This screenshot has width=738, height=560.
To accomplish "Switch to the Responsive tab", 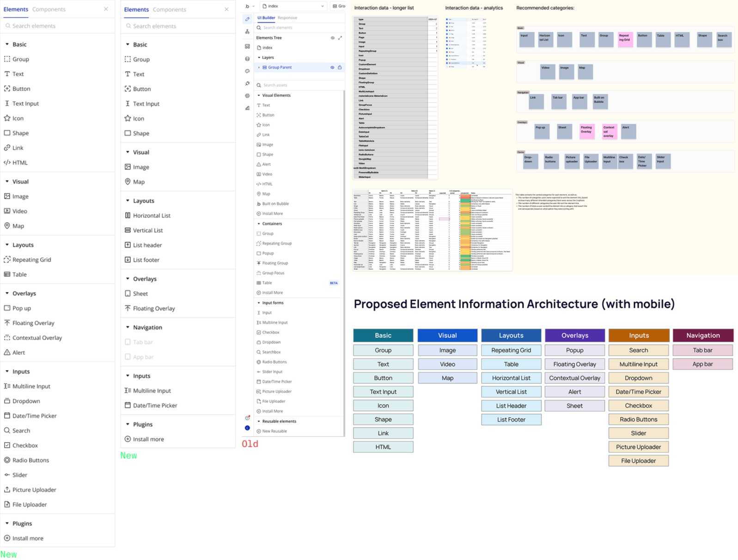I will pyautogui.click(x=287, y=18).
